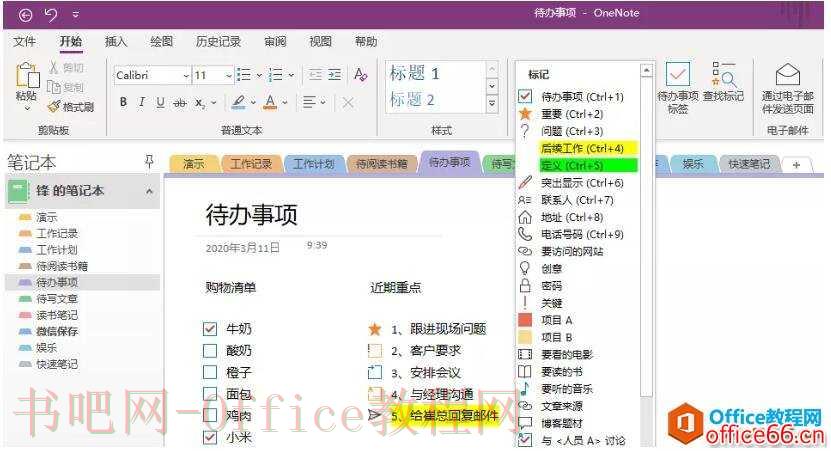Click the Paste clipboard icon
Image resolution: width=831 pixels, height=451 pixels.
point(28,75)
